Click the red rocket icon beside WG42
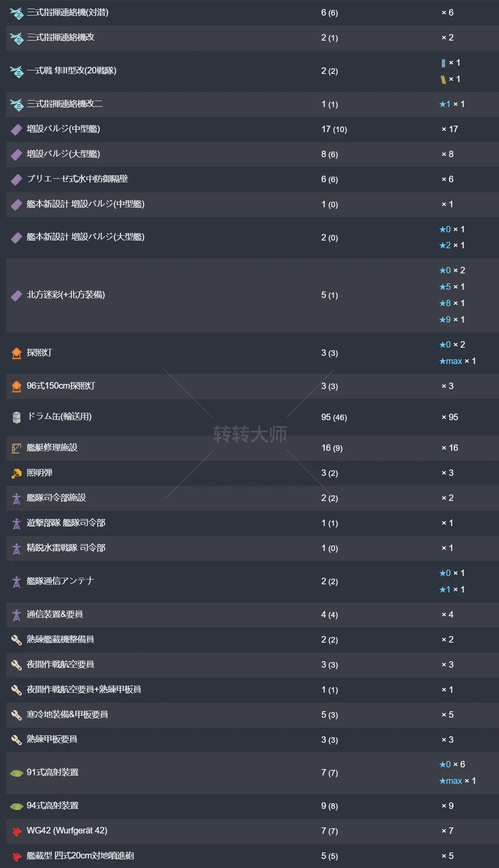 pyautogui.click(x=16, y=831)
